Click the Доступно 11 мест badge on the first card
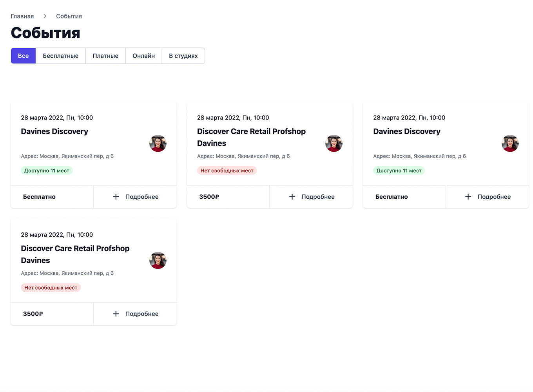This screenshot has width=533, height=392. [x=47, y=171]
